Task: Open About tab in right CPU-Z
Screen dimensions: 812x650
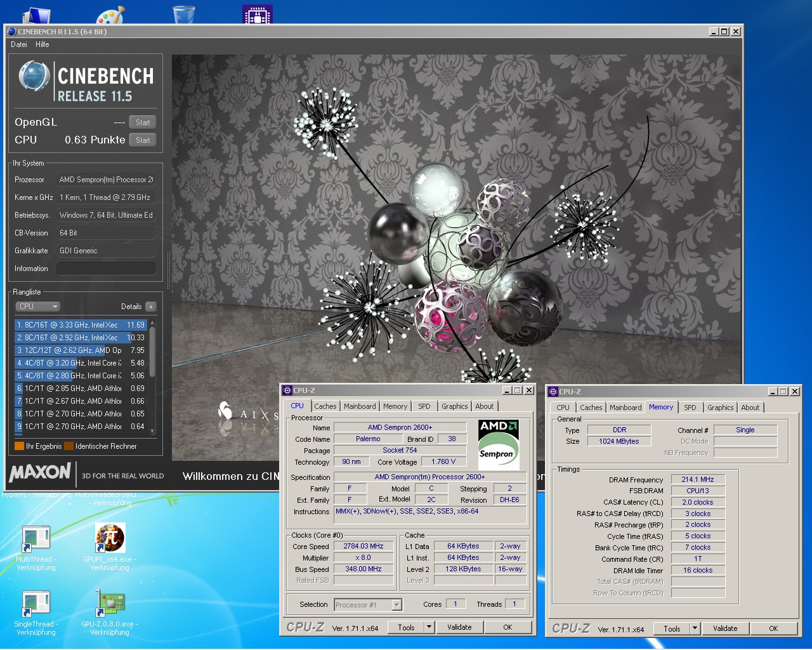Action: coord(750,408)
